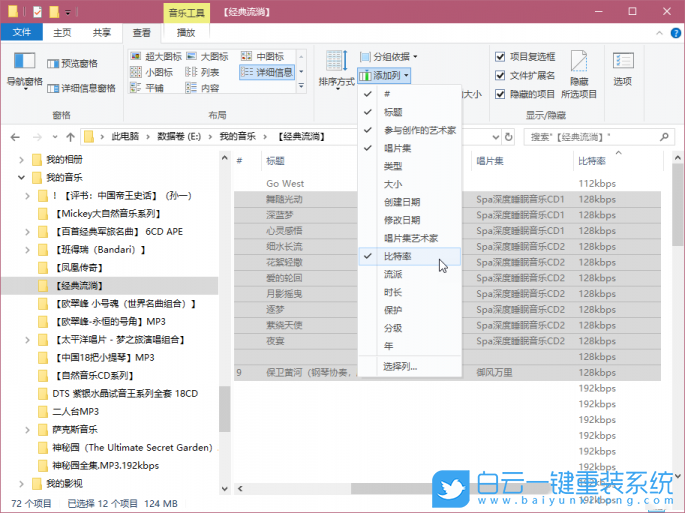Viewport: 685px width, 513px height.
Task: Open the 音乐工具 contextual tab
Action: [187, 13]
